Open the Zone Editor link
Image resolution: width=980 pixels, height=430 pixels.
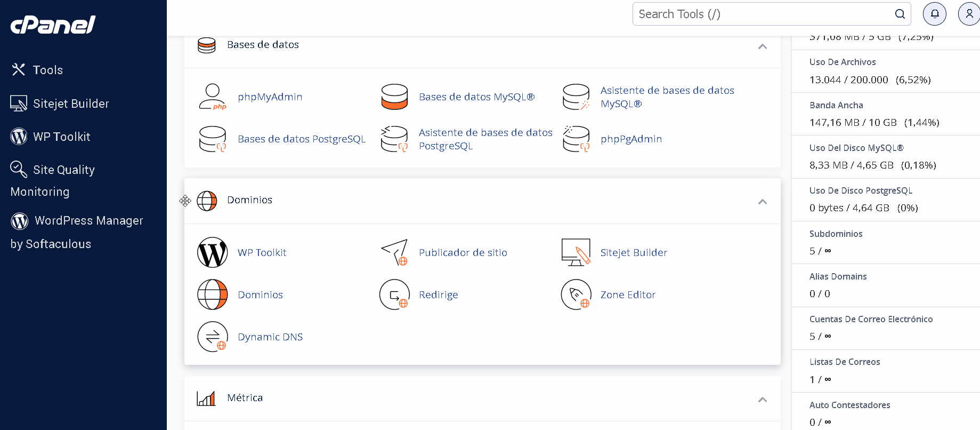[628, 294]
